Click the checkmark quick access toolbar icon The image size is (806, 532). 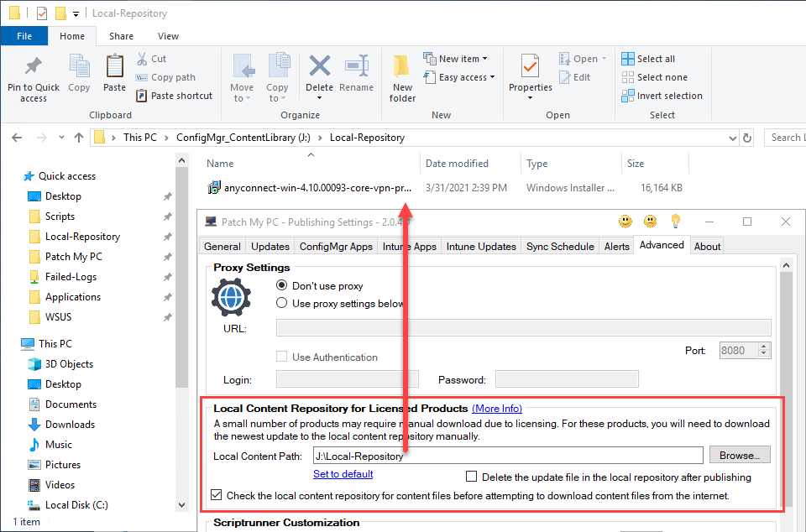click(42, 13)
